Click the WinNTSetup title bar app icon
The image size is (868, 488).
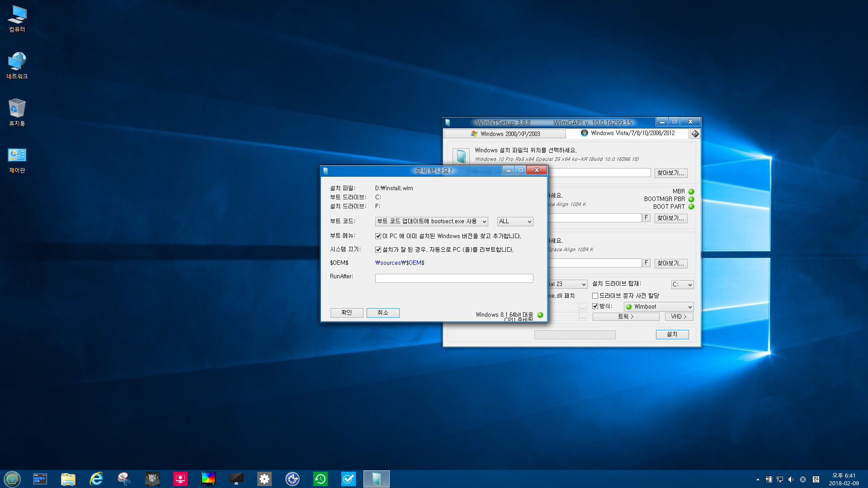coord(448,122)
